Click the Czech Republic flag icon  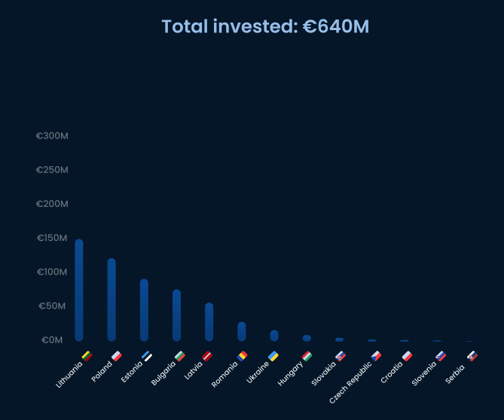tap(376, 355)
